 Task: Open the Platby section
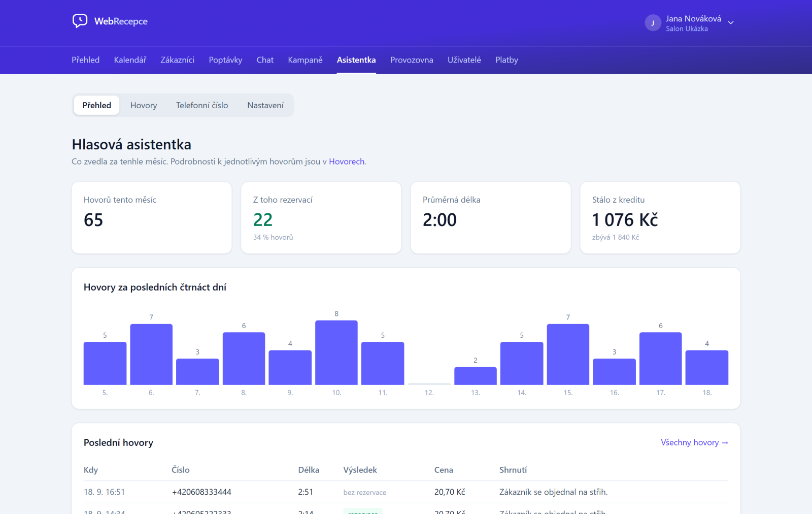[x=506, y=60]
